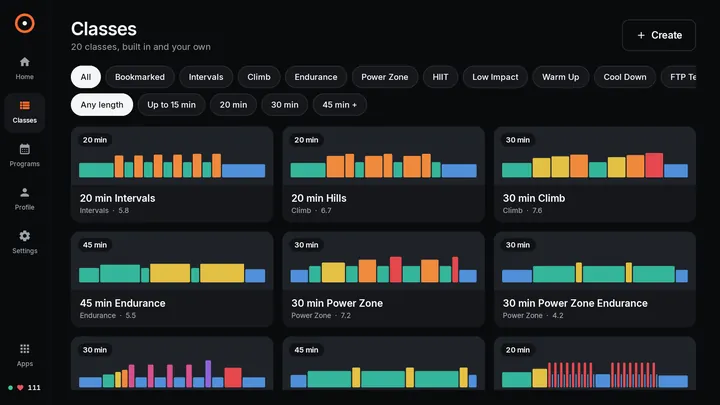Screen dimensions: 720x405
Task: Open the 45 min Endurance class card
Action: coord(172,279)
